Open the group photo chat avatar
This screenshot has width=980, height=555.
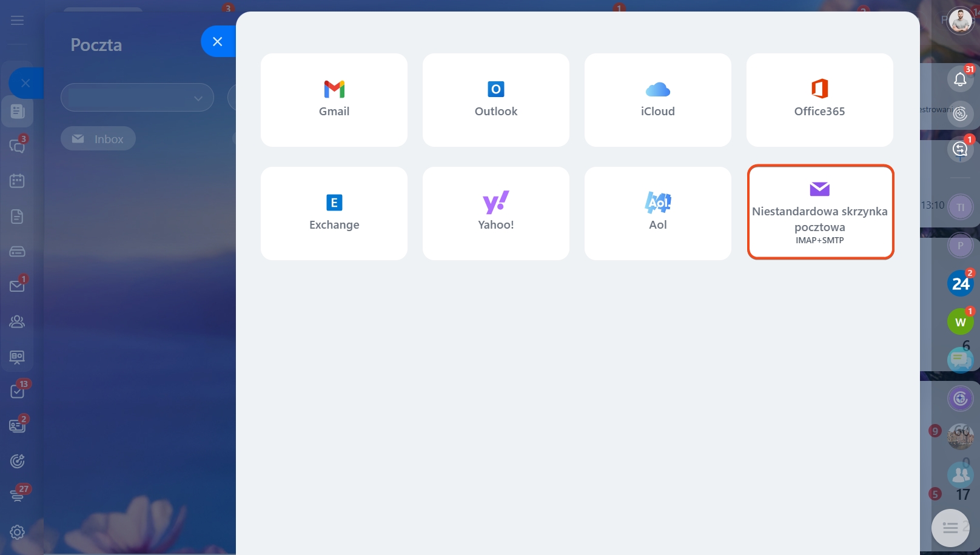(961, 437)
